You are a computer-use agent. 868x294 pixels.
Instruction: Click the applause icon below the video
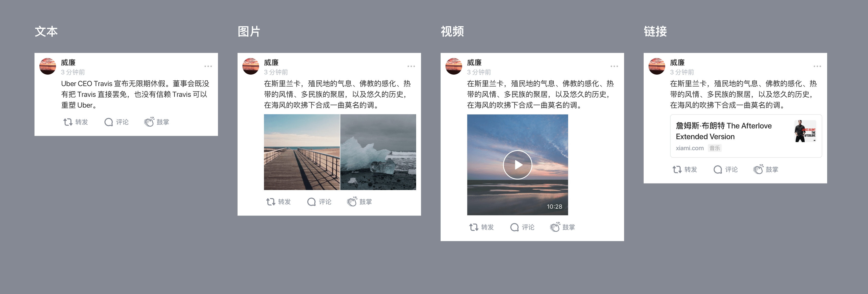point(555,227)
